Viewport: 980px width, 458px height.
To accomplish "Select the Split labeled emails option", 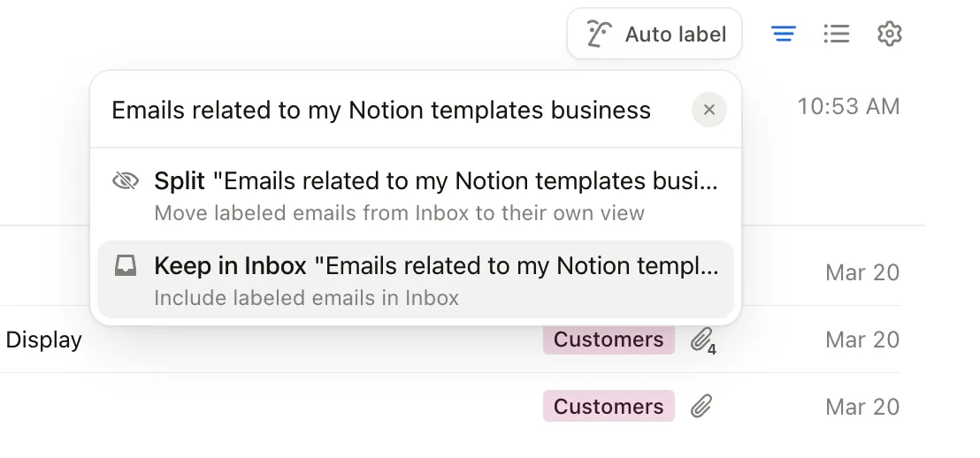I will coord(435,181).
